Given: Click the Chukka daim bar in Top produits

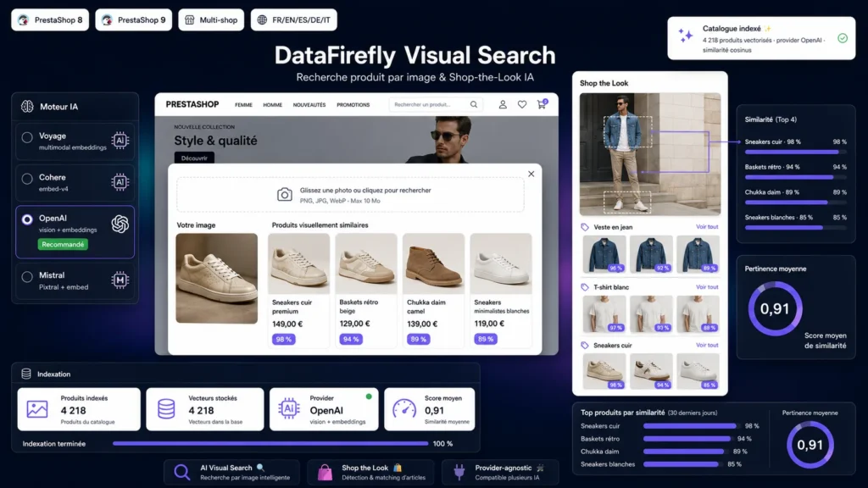Looking at the screenshot, I should click(x=684, y=452).
